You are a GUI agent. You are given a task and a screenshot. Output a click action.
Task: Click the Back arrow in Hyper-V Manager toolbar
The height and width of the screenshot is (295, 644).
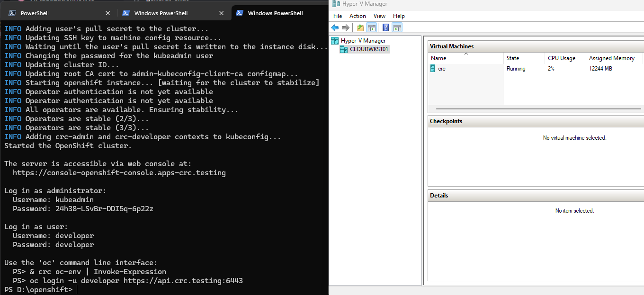(335, 27)
